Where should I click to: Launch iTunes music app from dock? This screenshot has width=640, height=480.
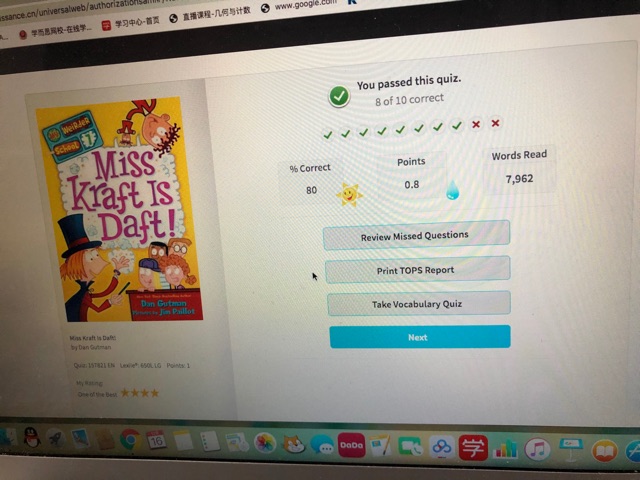tap(537, 449)
